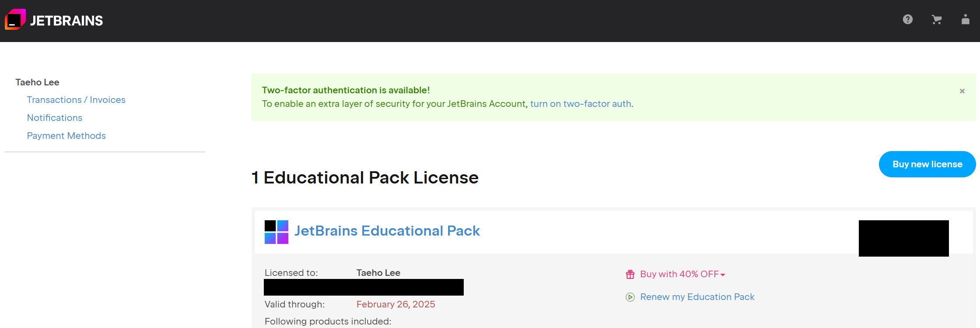The height and width of the screenshot is (328, 980).
Task: Open the help question mark icon
Action: pos(908,19)
